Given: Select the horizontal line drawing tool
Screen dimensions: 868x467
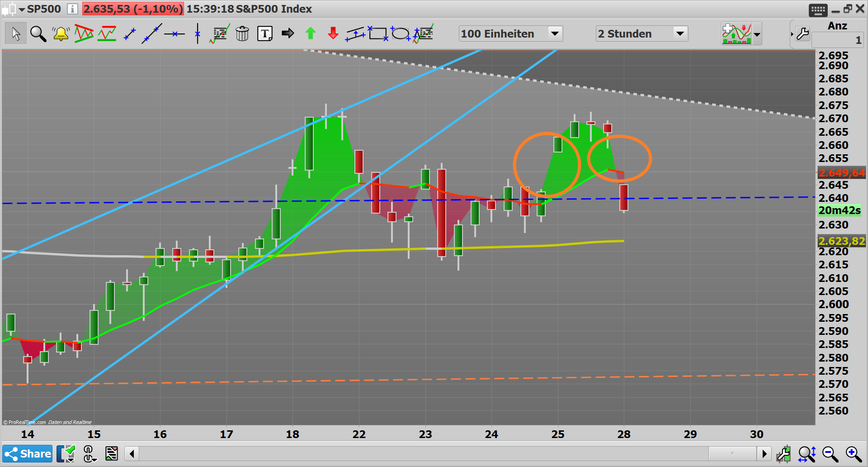Looking at the screenshot, I should 175,33.
